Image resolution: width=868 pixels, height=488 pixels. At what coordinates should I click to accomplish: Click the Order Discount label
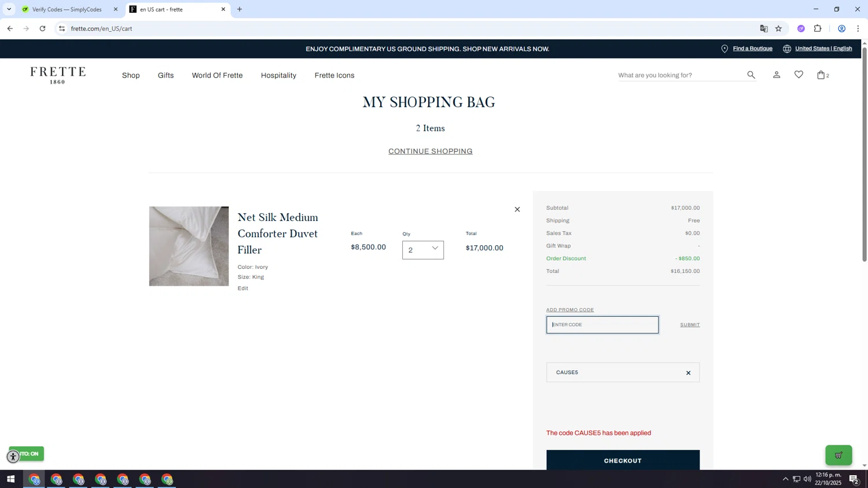point(566,258)
